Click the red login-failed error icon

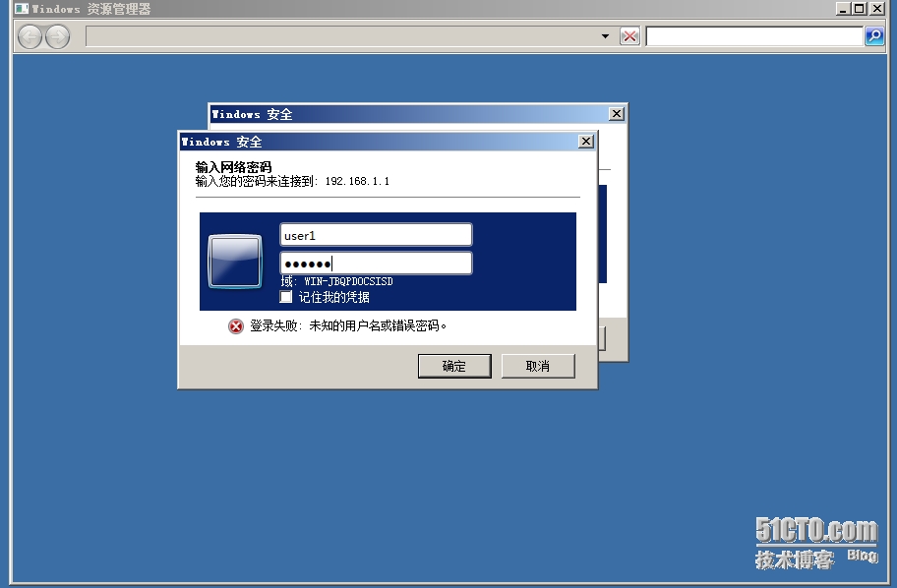236,326
